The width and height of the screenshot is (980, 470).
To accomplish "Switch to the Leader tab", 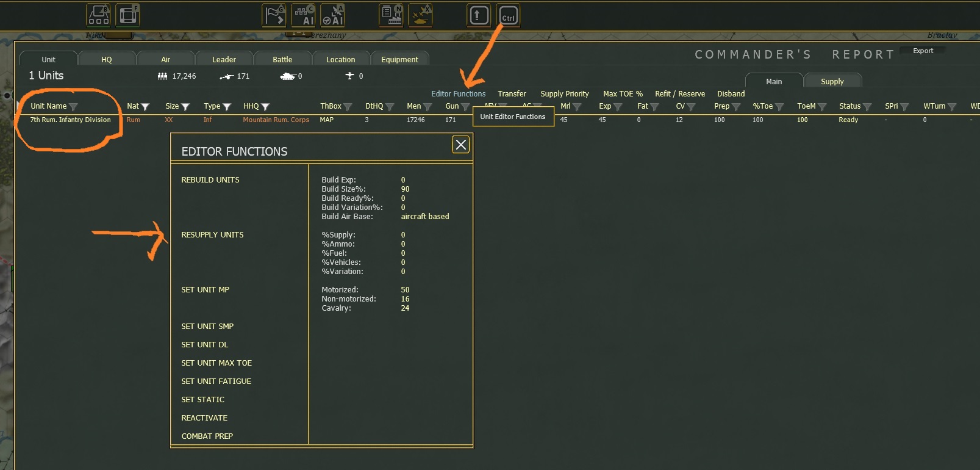I will click(224, 59).
